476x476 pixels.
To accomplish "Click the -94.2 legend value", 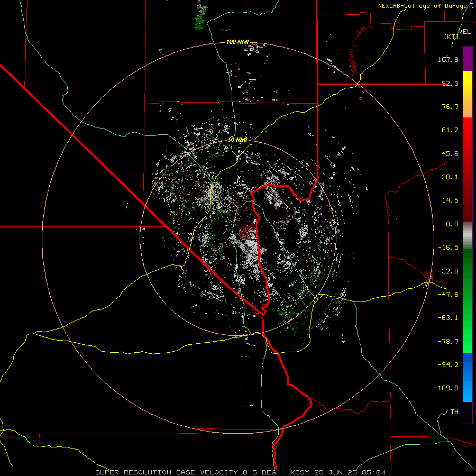I will (448, 365).
